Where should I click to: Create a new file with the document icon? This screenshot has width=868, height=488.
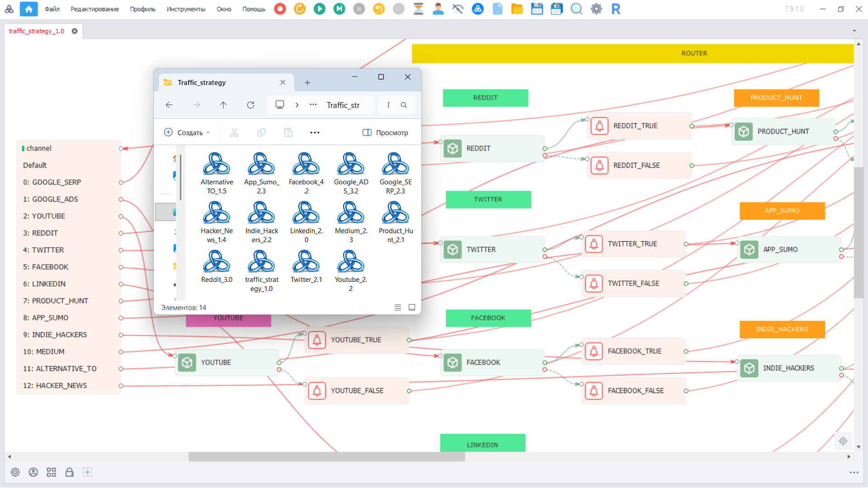pyautogui.click(x=497, y=9)
